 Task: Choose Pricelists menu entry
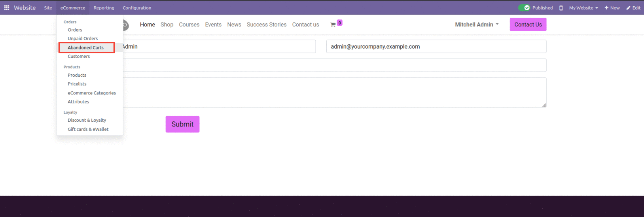point(77,84)
